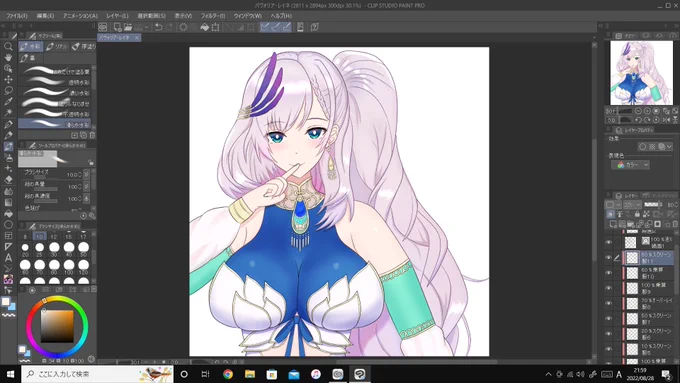The image size is (680, 383).
Task: Open the brush size dynamics dropdown button
Action: (86, 174)
